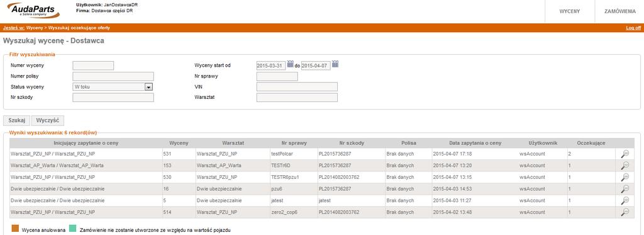The height and width of the screenshot is (235, 644).
Task: Click the date cell 2015-04-07 17:18
Action: [x=475, y=154]
